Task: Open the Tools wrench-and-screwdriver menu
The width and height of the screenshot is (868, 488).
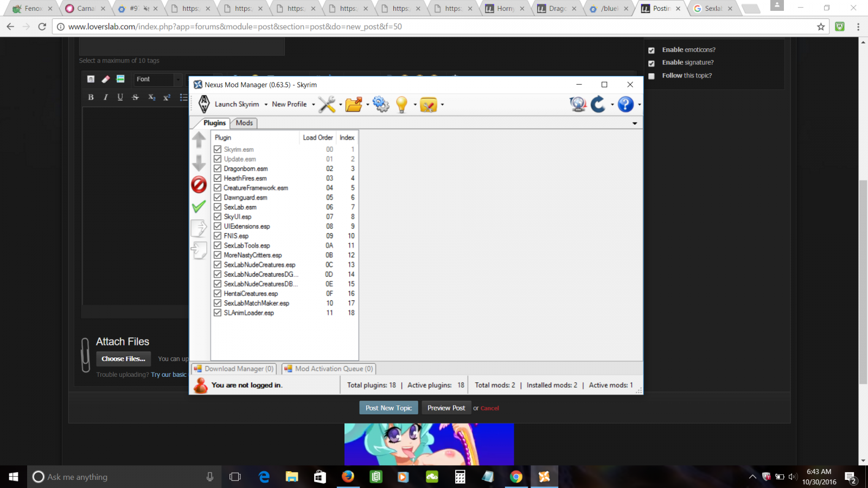Action: point(327,104)
